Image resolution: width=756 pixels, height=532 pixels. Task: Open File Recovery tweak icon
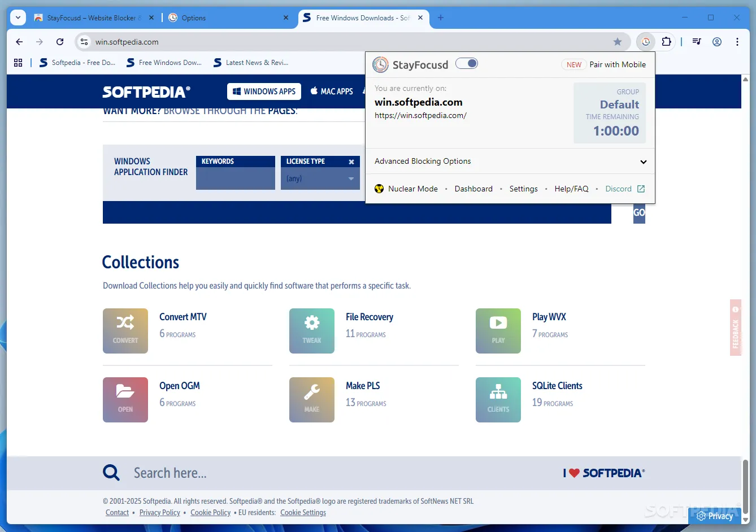(x=312, y=331)
